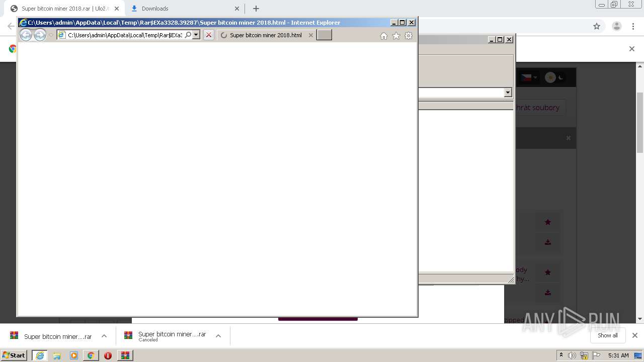Stop loading page in Internet Explorer

tap(209, 35)
